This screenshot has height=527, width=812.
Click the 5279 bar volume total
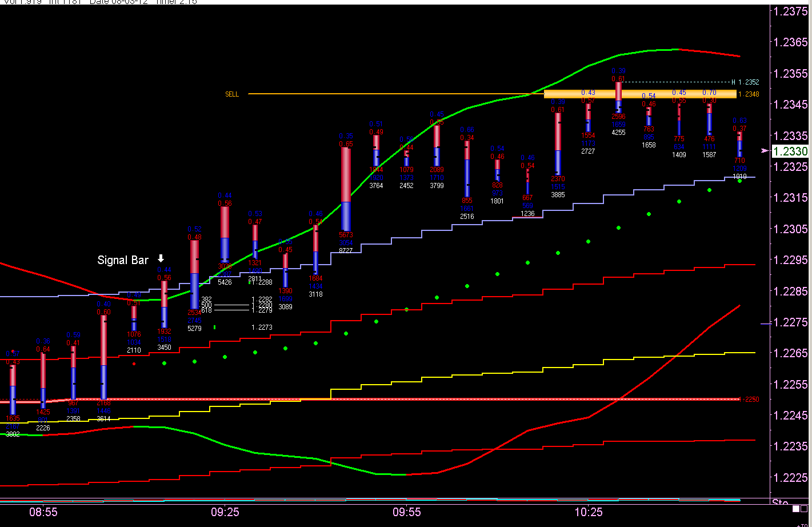(x=194, y=329)
